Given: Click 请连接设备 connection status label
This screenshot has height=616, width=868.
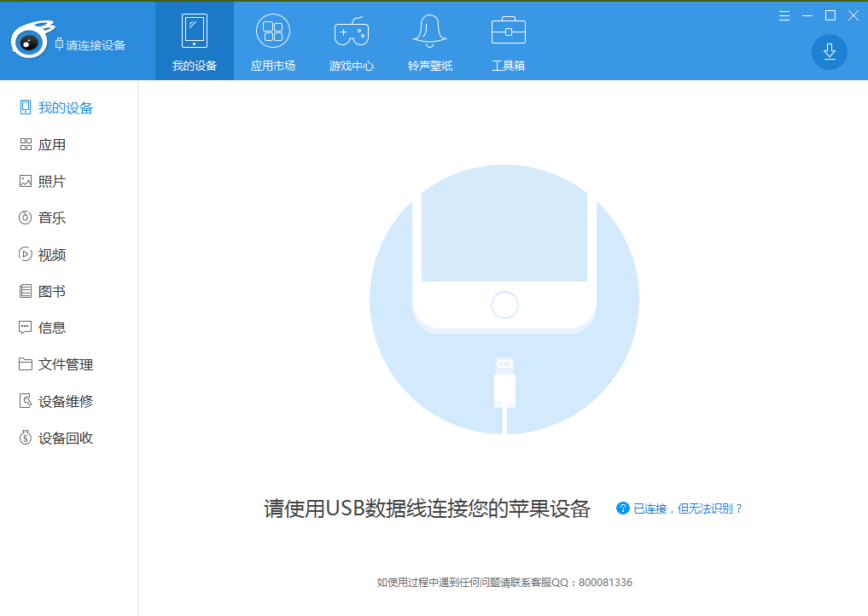Looking at the screenshot, I should 90,45.
